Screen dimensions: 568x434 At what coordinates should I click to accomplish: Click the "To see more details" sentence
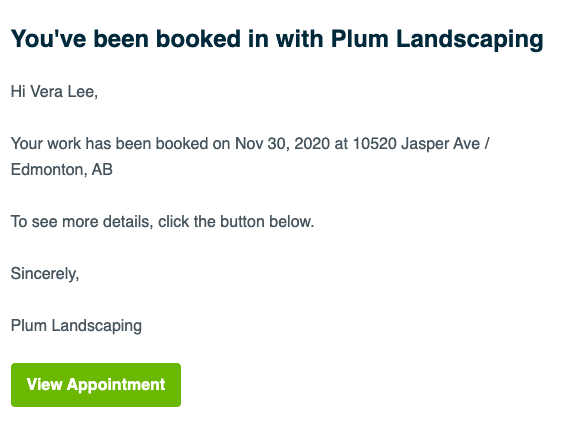tap(162, 221)
